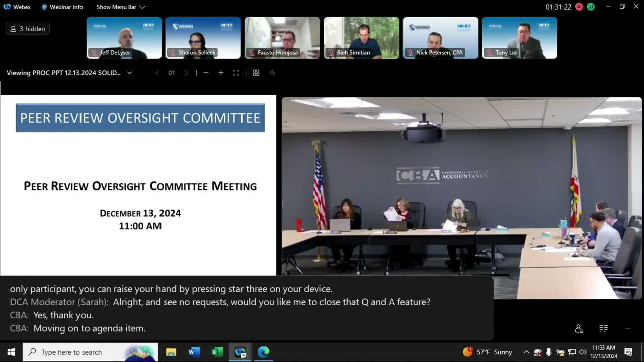Click the microphone tray icon
644x362 pixels.
coord(549,352)
